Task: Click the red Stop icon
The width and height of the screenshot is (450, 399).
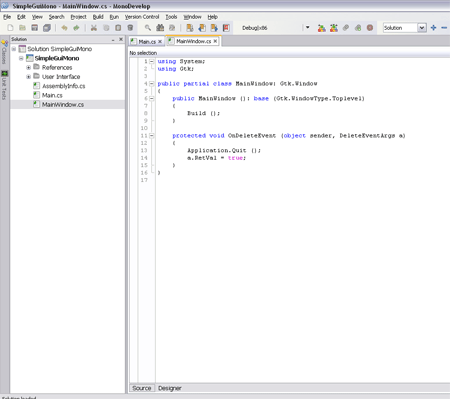Action: (x=370, y=28)
